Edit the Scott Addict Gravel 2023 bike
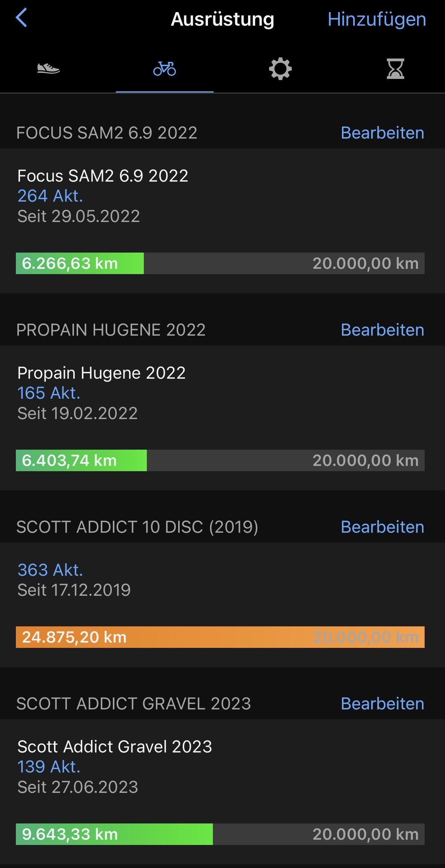 [x=382, y=704]
